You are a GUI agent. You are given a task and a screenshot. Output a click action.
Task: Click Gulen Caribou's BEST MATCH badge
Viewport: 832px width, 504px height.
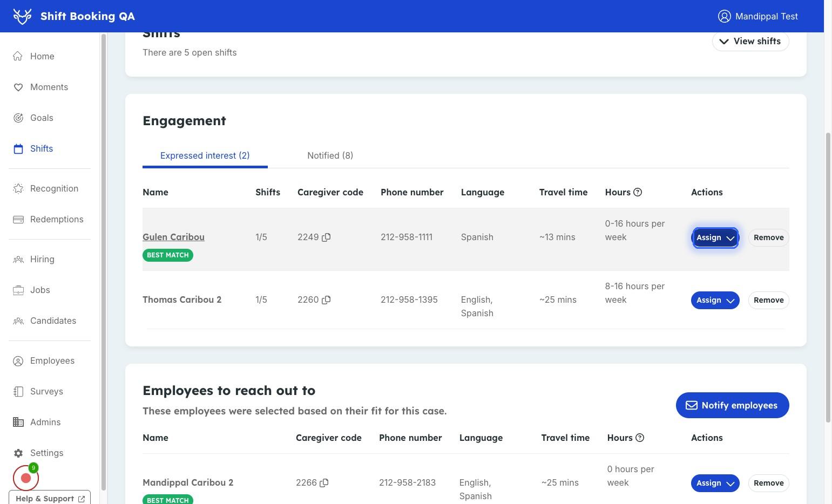pos(168,255)
